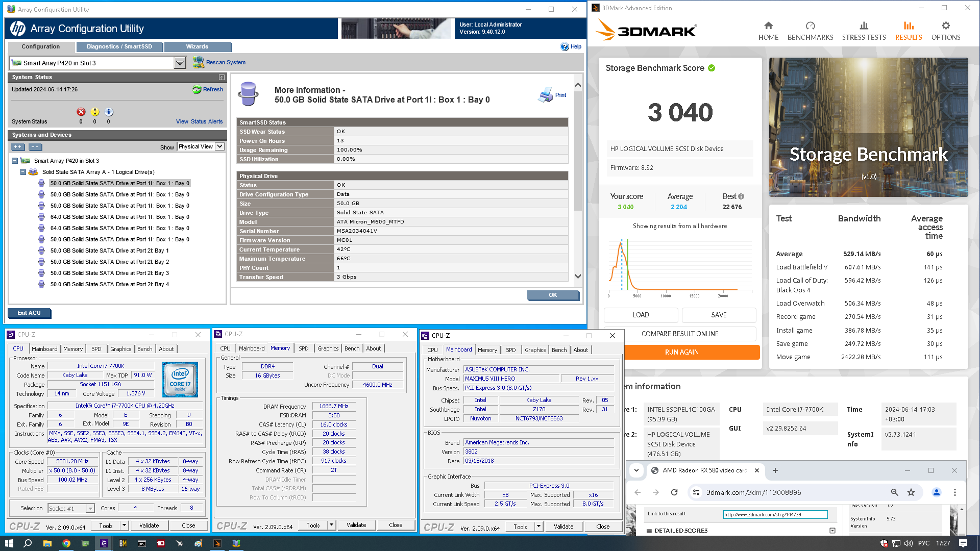Open Chrome from the taskbar
This screenshot has height=551, width=980.
pyautogui.click(x=66, y=543)
